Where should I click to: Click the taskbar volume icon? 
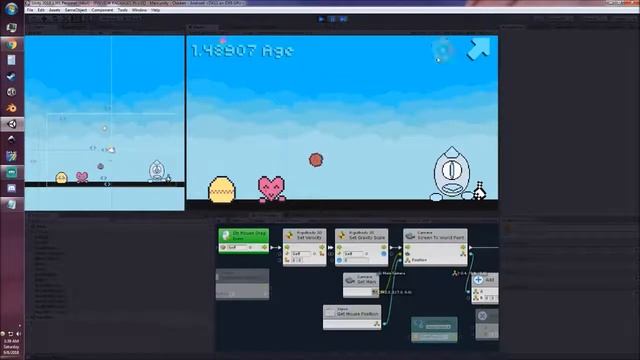point(18,334)
